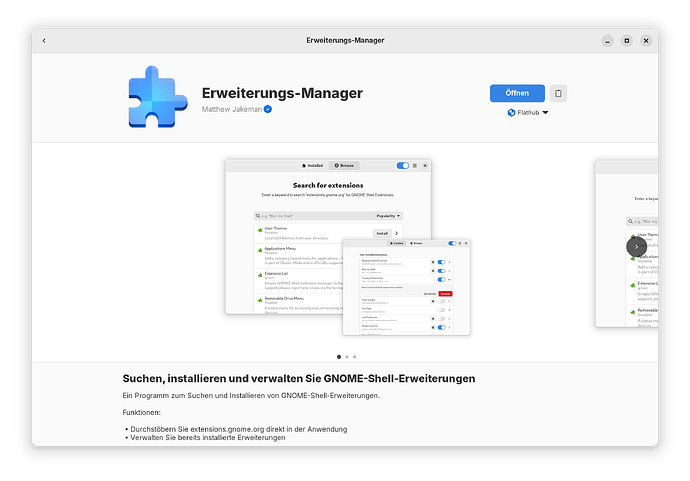Minimize the Erweiterungs-Manager window

pyautogui.click(x=607, y=41)
